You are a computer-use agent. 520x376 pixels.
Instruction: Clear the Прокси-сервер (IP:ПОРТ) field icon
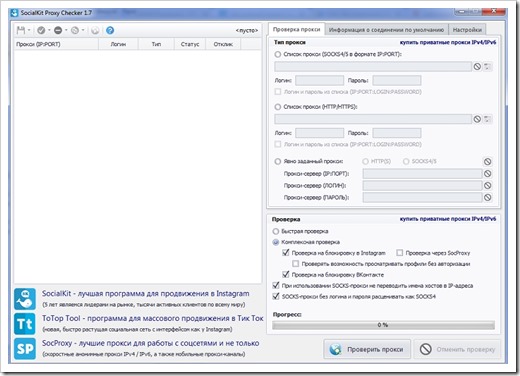tap(488, 174)
